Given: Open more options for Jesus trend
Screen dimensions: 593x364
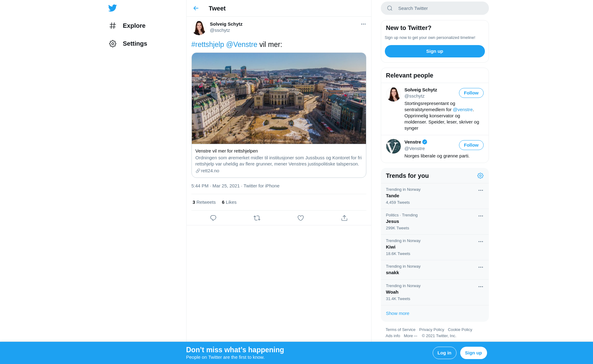Looking at the screenshot, I should pyautogui.click(x=481, y=216).
